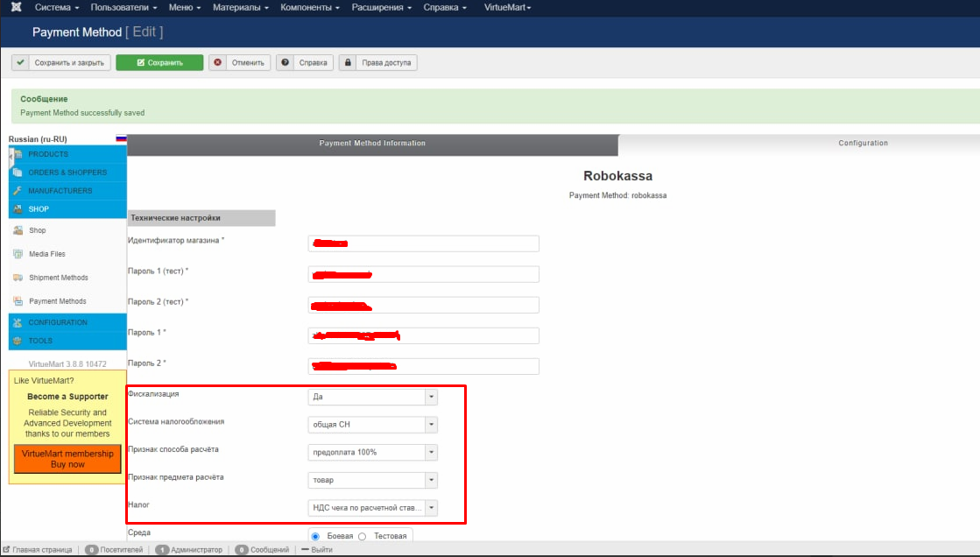Image resolution: width=980 pixels, height=557 pixels.
Task: Open the Компоненты top menu
Action: [310, 8]
